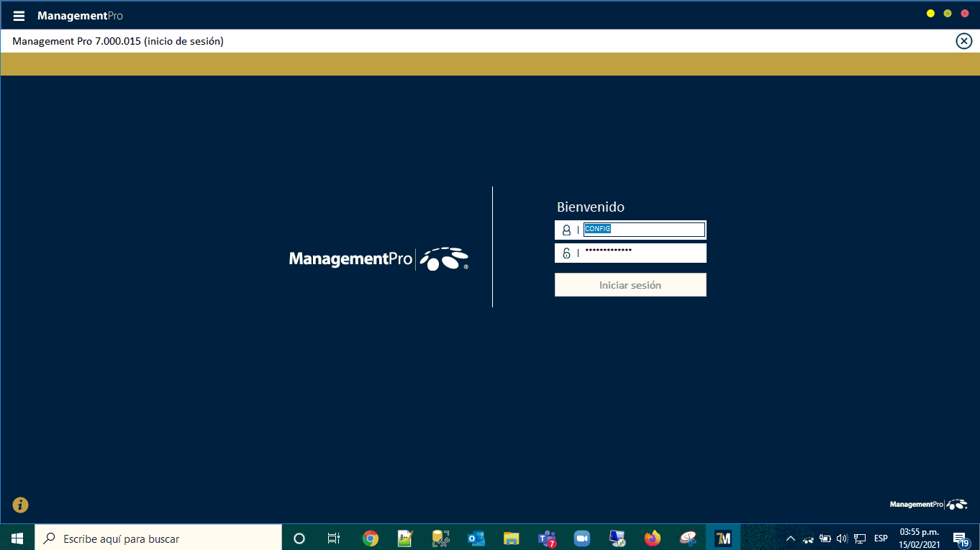The height and width of the screenshot is (550, 980).
Task: Click the green window button in title bar
Action: (948, 14)
